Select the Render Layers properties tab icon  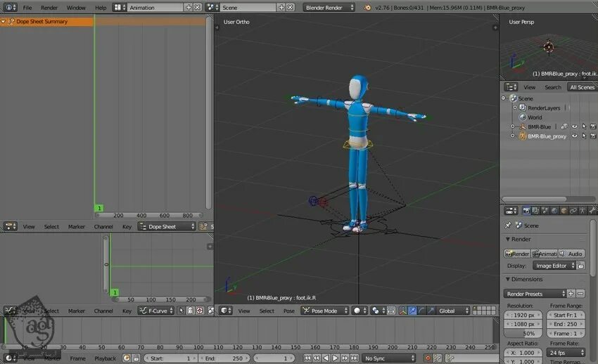coord(536,211)
